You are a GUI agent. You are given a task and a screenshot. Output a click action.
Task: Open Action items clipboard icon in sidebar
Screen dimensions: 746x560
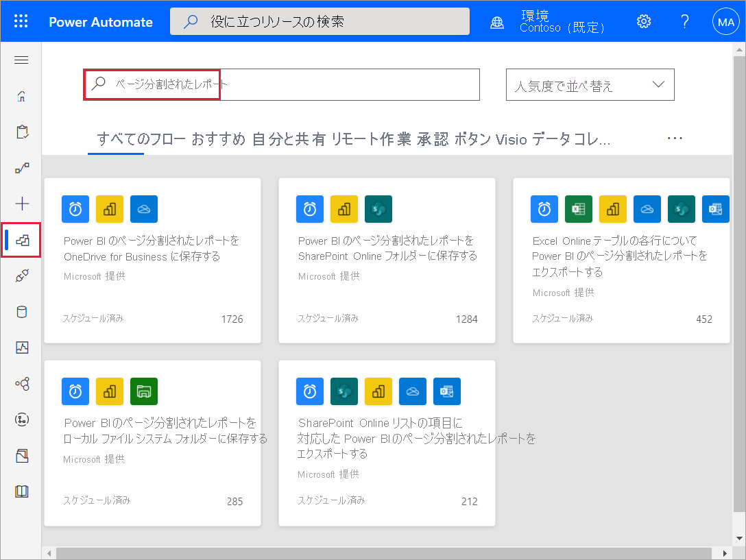click(22, 132)
